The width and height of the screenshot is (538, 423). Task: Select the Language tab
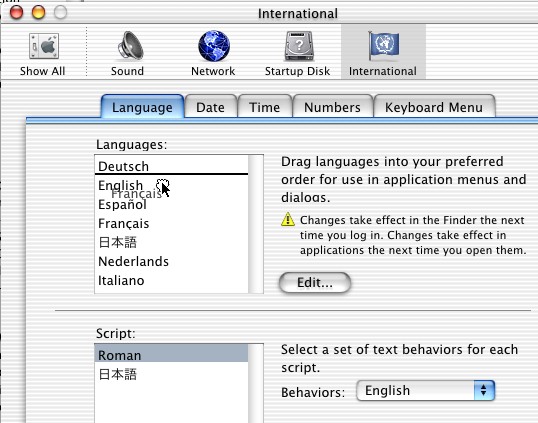click(142, 107)
